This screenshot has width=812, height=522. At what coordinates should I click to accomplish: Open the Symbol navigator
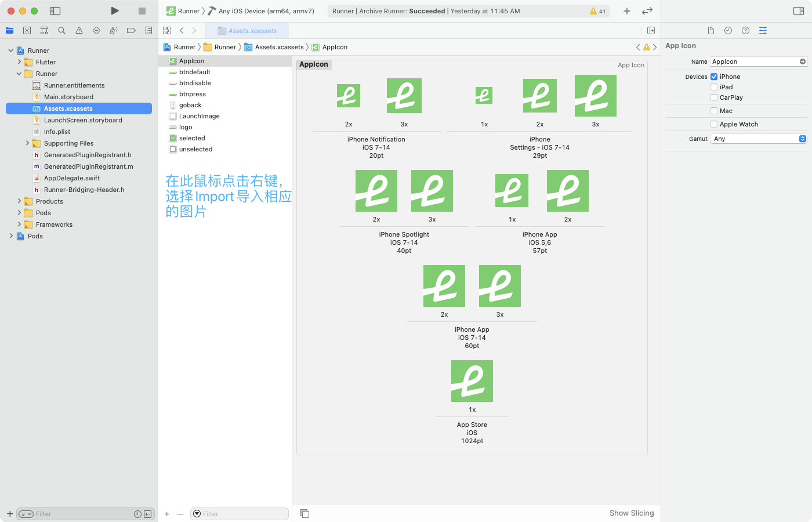[44, 31]
